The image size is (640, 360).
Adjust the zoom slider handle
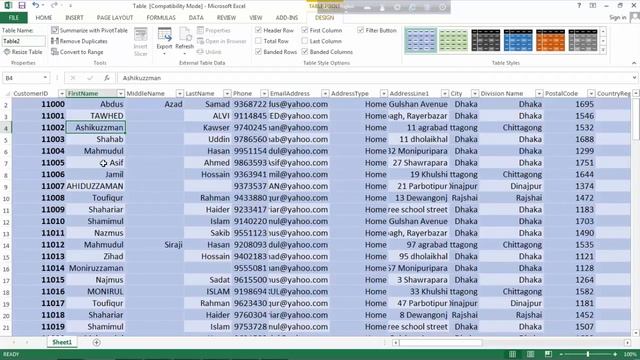pos(588,354)
